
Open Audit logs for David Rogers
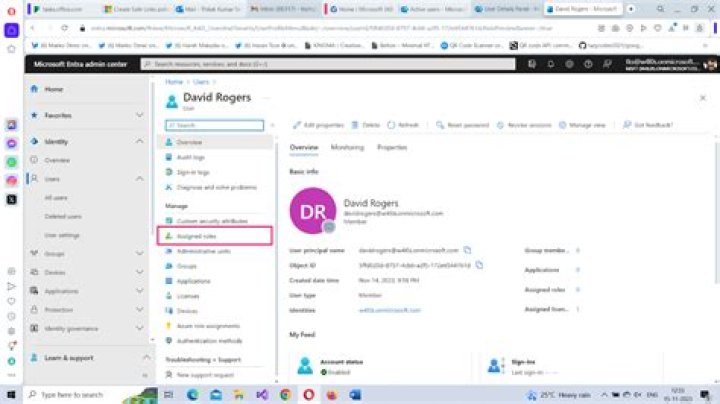(x=190, y=157)
